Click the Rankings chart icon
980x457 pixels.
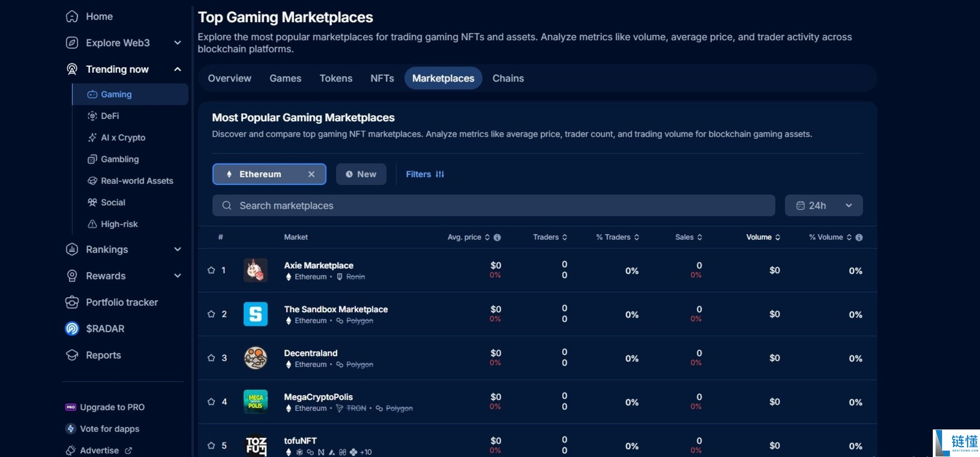(x=72, y=249)
